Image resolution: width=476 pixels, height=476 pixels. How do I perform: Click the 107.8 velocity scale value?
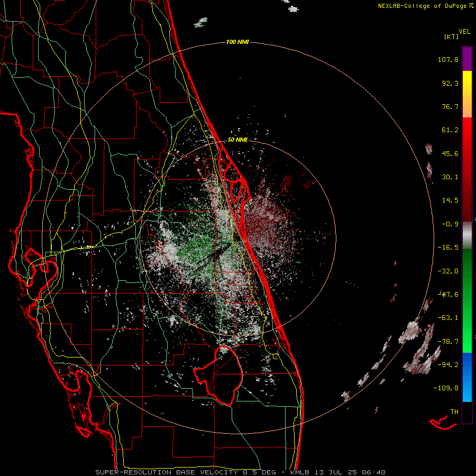[448, 59]
